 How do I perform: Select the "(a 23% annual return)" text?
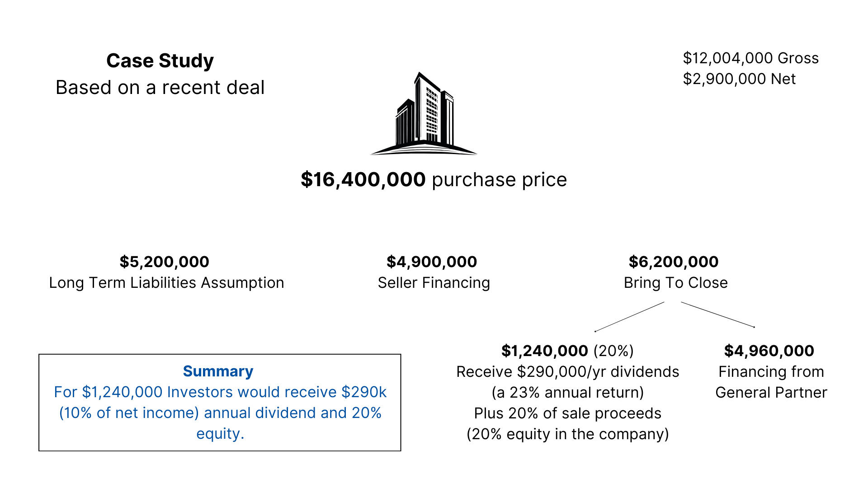point(567,392)
